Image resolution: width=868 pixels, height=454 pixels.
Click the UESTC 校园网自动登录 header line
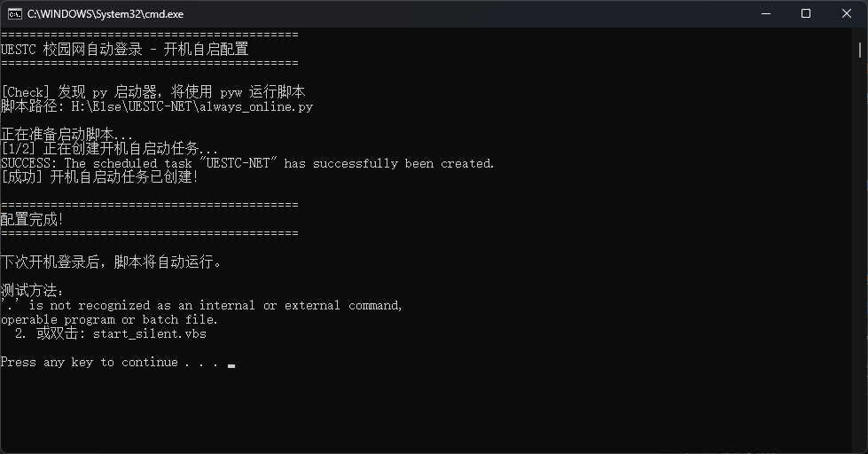click(x=124, y=50)
